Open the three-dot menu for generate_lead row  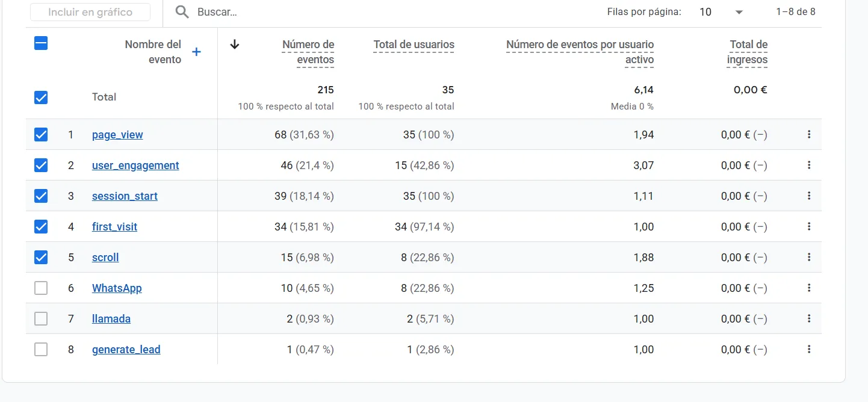coord(809,349)
